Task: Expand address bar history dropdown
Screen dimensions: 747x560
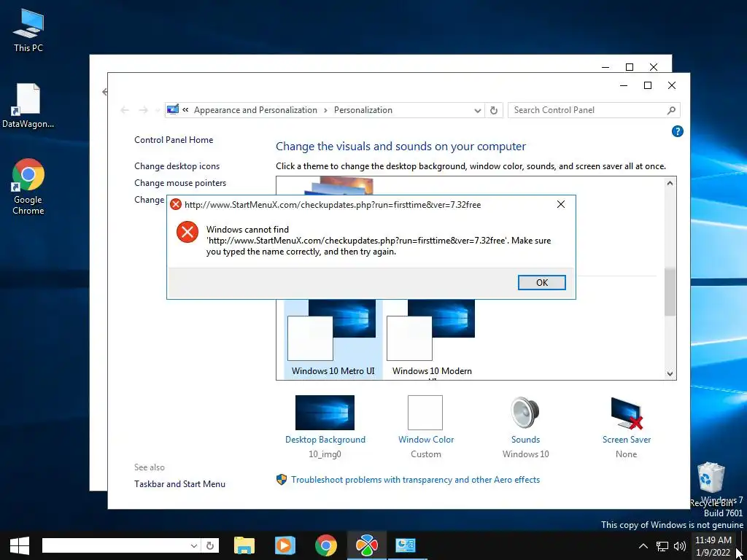Action: click(x=477, y=111)
